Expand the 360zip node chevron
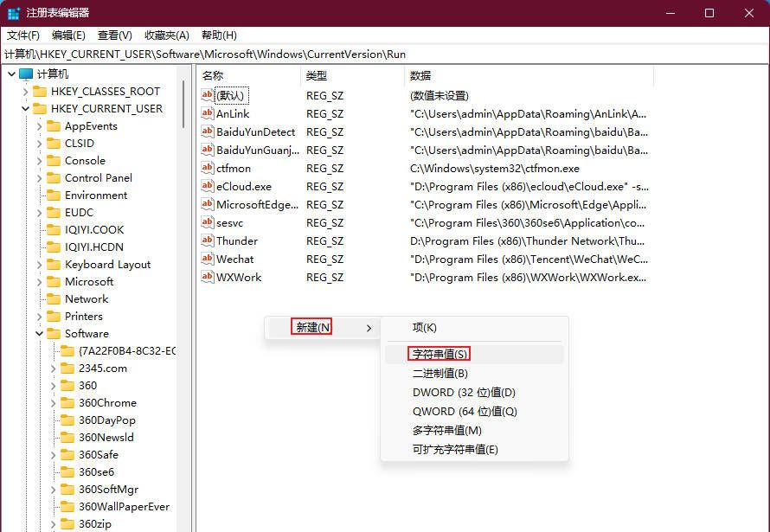The height and width of the screenshot is (532, 770). [x=51, y=523]
